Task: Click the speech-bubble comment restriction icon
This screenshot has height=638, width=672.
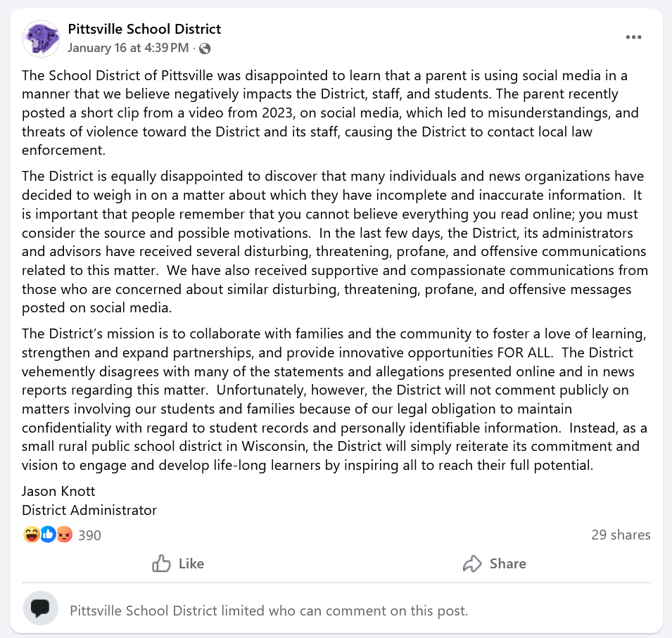Action: point(40,608)
